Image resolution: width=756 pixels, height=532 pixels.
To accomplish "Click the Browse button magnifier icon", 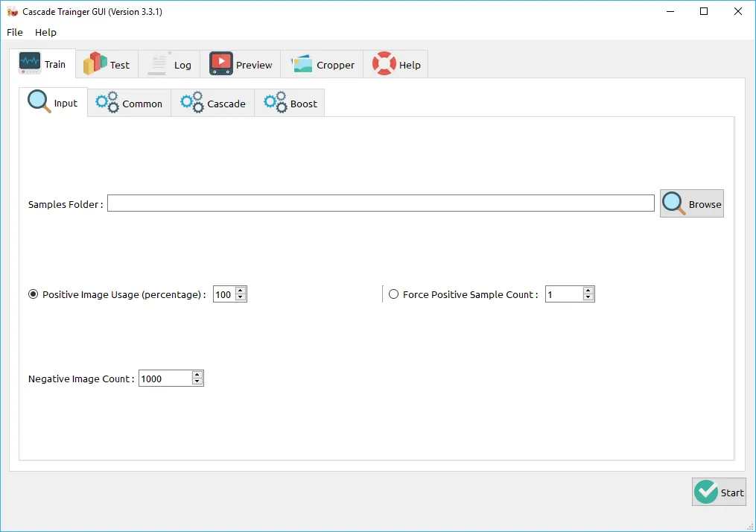I will (x=673, y=203).
